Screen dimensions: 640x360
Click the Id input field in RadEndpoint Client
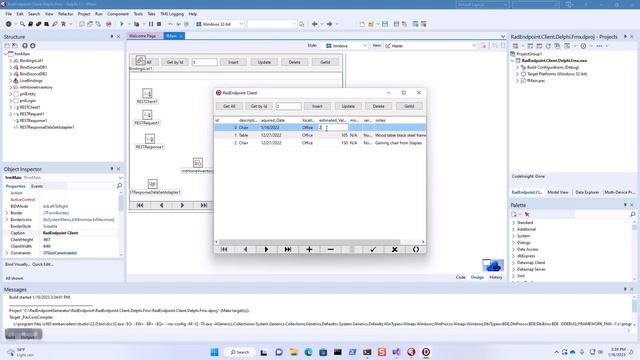pyautogui.click(x=289, y=106)
